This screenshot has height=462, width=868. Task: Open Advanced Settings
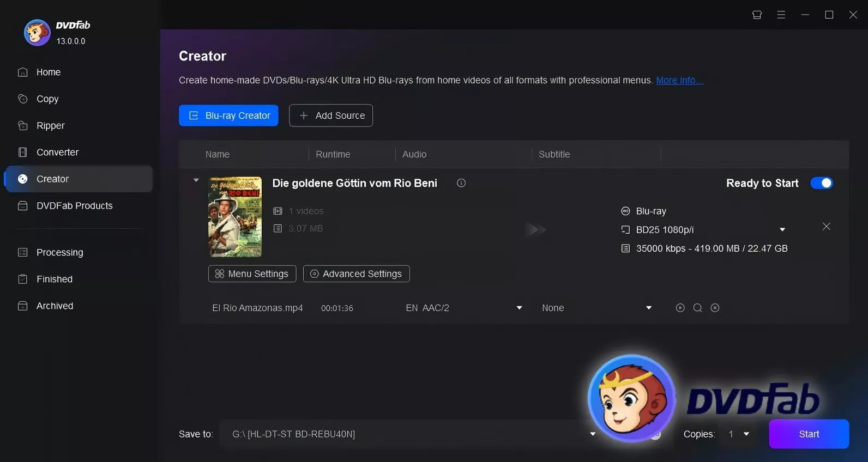tap(356, 273)
